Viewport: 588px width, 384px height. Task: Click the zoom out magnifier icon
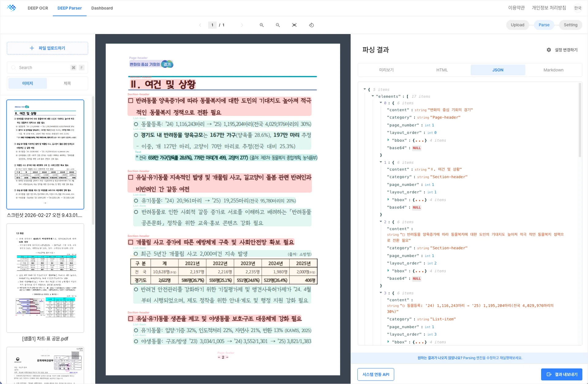[278, 25]
